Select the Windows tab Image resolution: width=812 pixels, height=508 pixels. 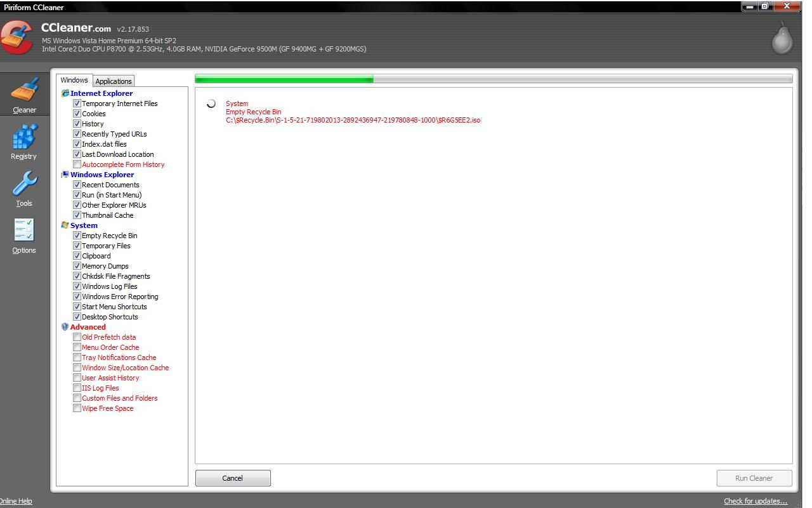pyautogui.click(x=74, y=80)
